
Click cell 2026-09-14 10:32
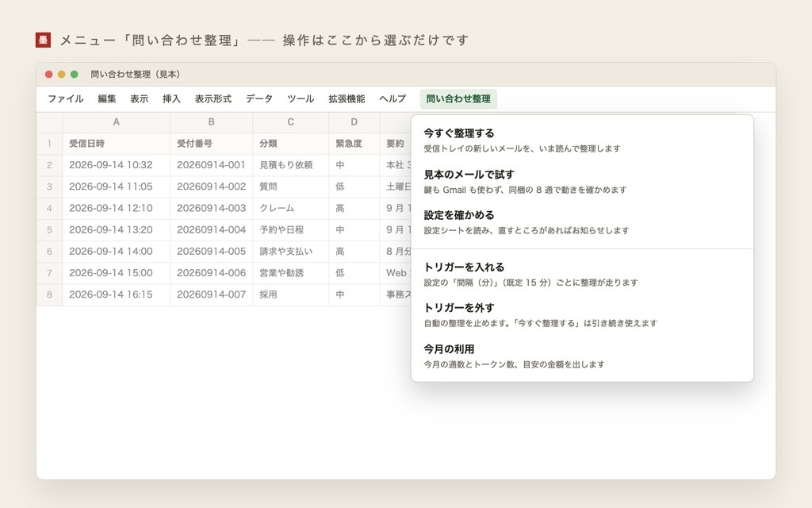pos(116,165)
